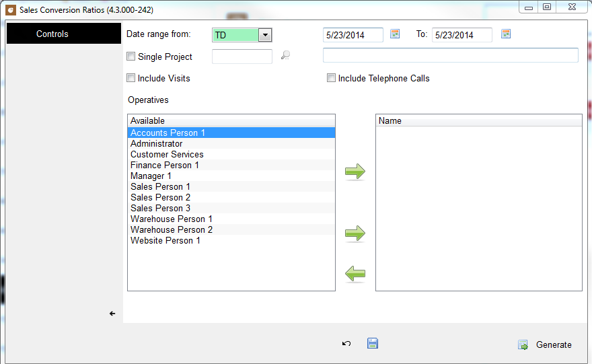592x364 pixels.
Task: Open the TD date range dropdown
Action: pyautogui.click(x=265, y=35)
